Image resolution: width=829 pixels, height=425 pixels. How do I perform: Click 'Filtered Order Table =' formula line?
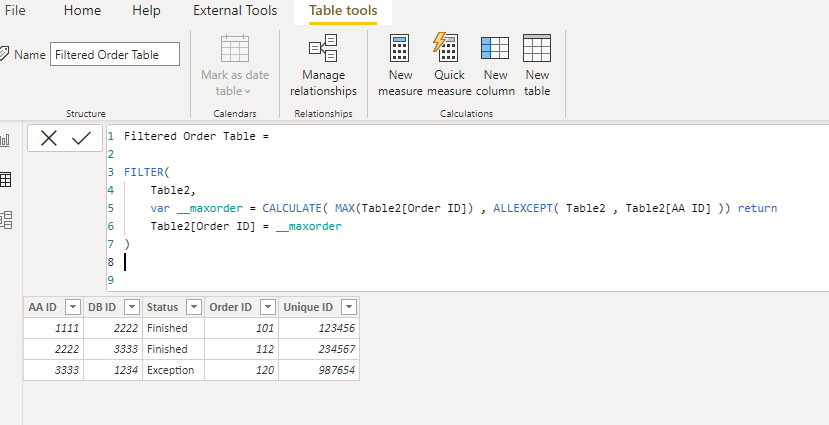click(x=197, y=136)
